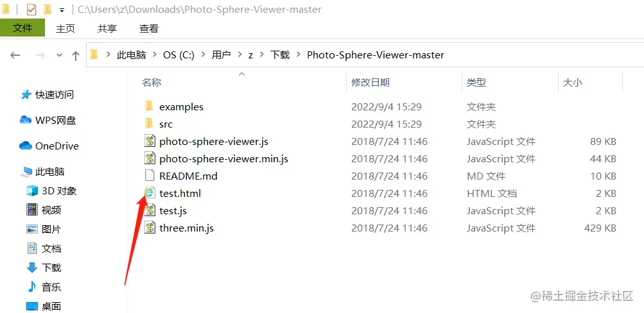Click Photo-Sphere-Viewer-master breadcrumb

[376, 55]
